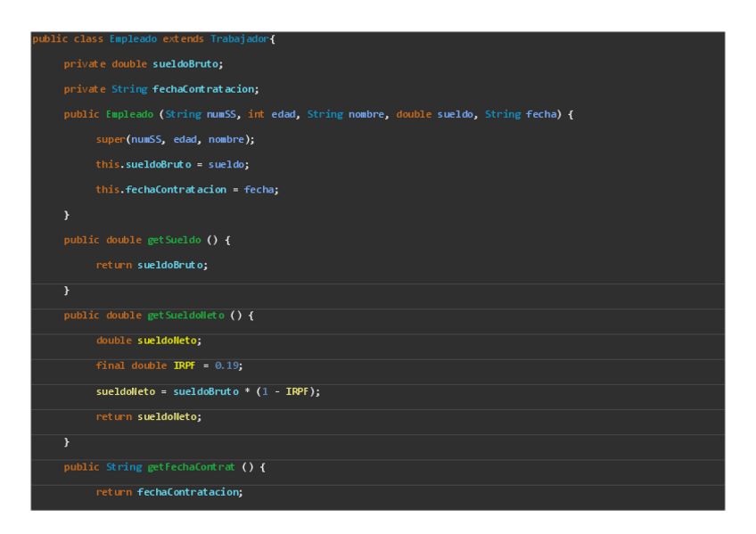This screenshot has width=756, height=534.
Task: Click the this.fechaContratacion assignment line
Action: (x=187, y=190)
